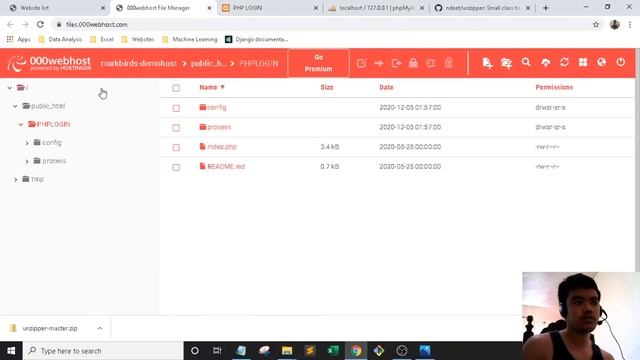Open unzipper-master.zip download options chevron
Image resolution: width=640 pixels, height=360 pixels.
(100, 328)
